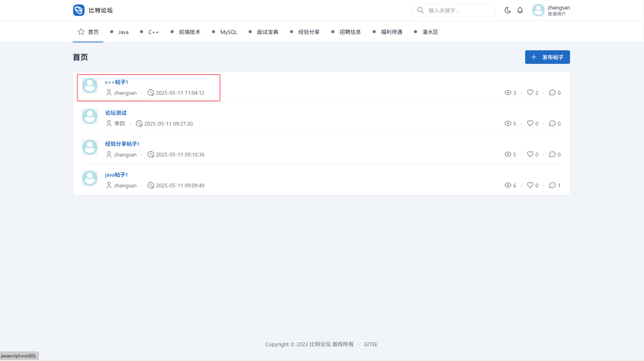Click the 比特论坛 logo icon
644x361 pixels.
point(79,10)
